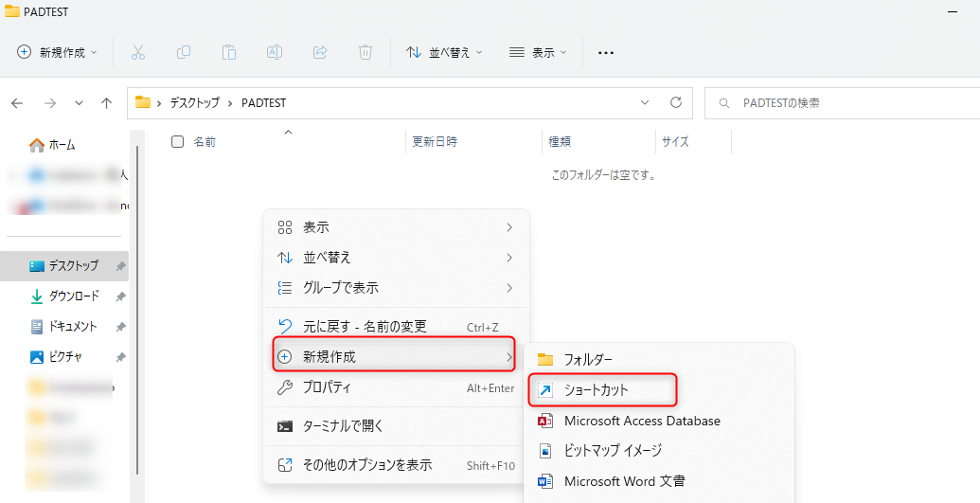
Task: Choose その他のオプションを表示
Action: 397,465
